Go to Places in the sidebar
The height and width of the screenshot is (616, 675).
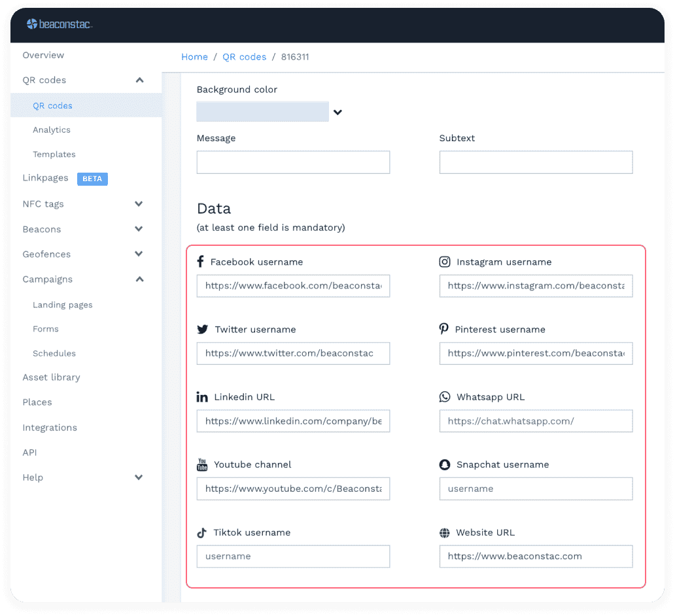(x=37, y=402)
